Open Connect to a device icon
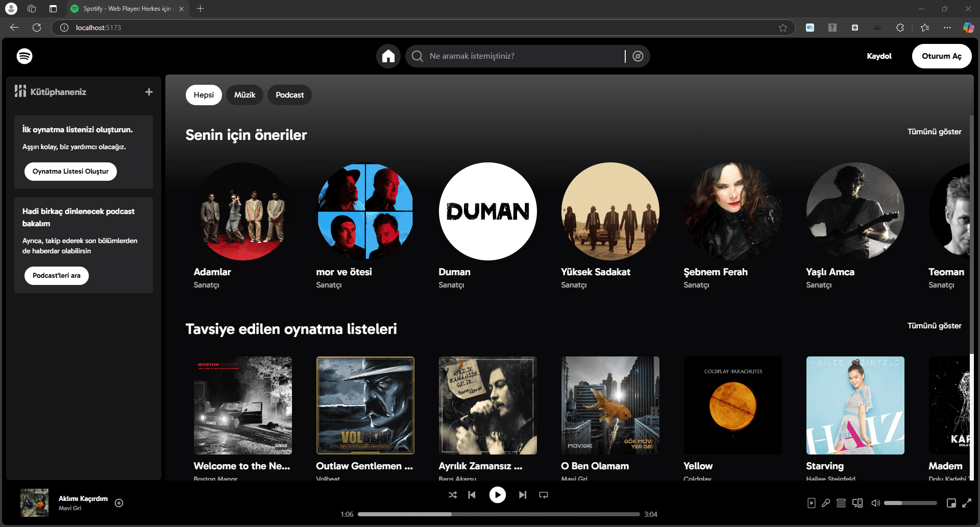This screenshot has height=527, width=980. [x=857, y=503]
